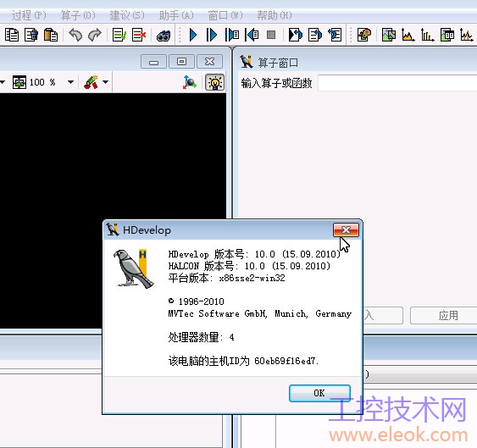Open the 助手(A) menu
The height and width of the screenshot is (448, 477).
[176, 15]
